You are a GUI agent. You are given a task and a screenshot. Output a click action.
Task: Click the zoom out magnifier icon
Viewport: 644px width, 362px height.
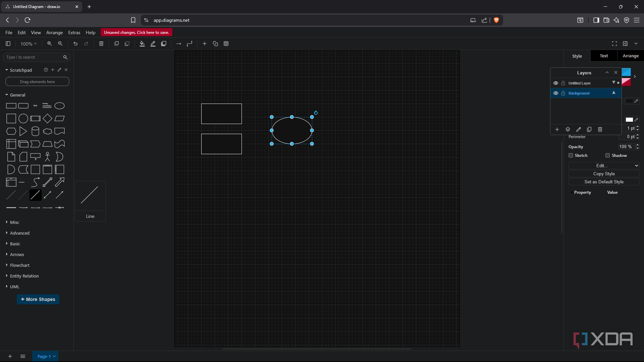(x=60, y=44)
